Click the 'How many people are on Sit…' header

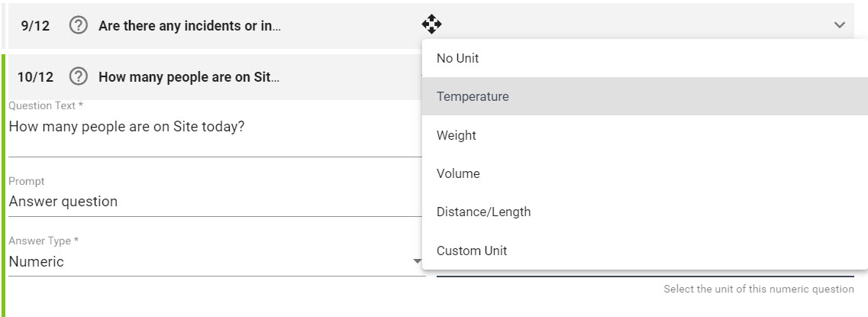tap(189, 76)
